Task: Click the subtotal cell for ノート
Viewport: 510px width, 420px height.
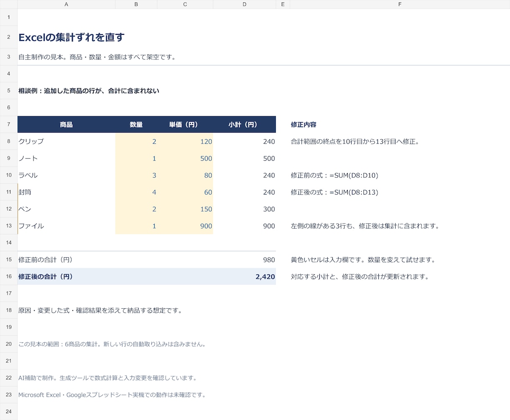Action: [245, 158]
